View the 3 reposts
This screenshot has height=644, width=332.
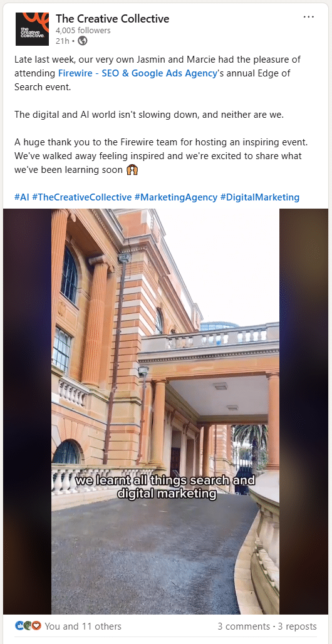tap(297, 626)
